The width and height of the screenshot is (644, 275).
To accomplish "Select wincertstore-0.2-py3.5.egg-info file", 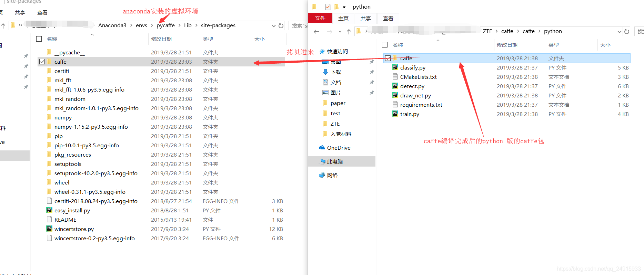I will pos(94,238).
